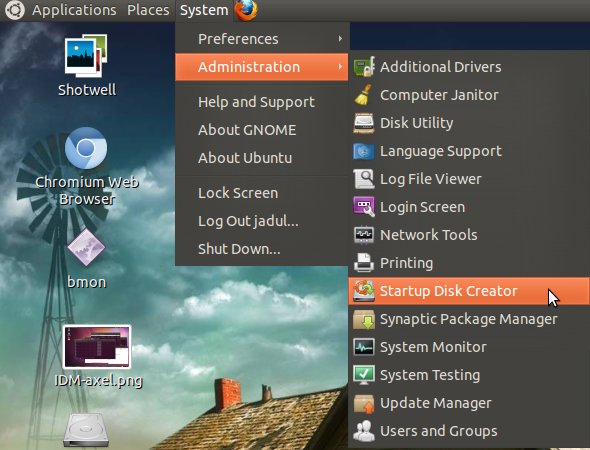The image size is (590, 450).
Task: Open Preferences in the System menu
Action: tap(262, 39)
